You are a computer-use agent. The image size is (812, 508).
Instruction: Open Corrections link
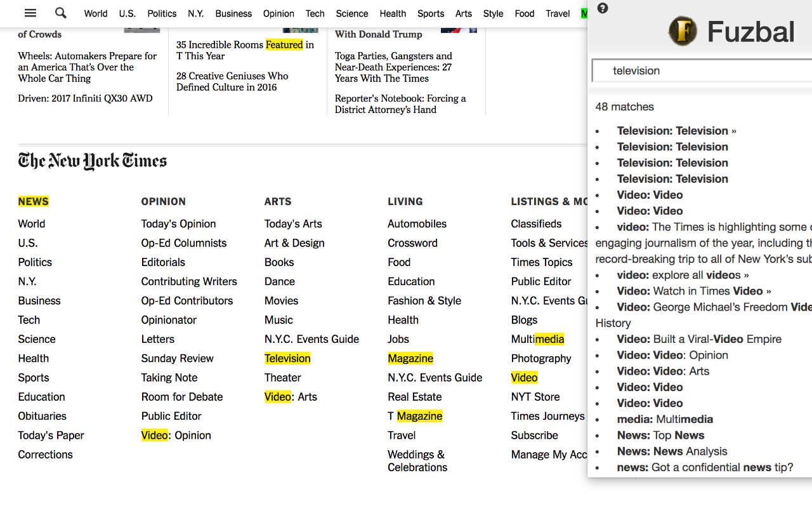point(45,454)
